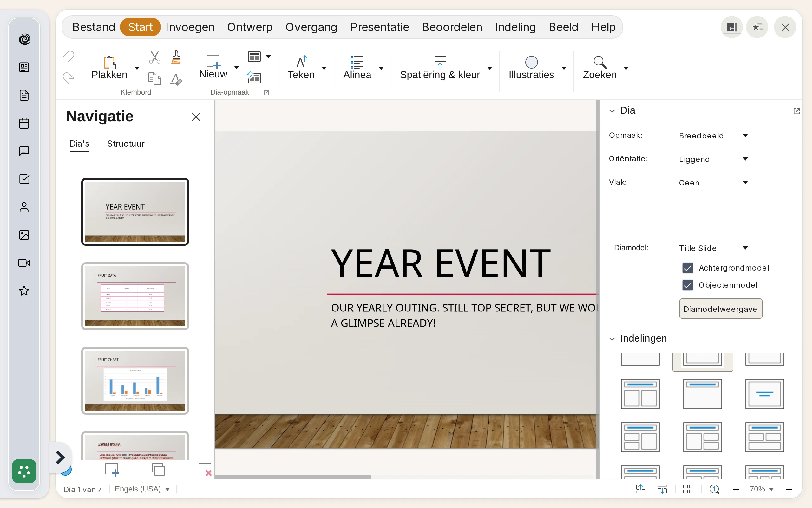812x508 pixels.
Task: Open the 70% zoom level dropdown
Action: click(762, 489)
